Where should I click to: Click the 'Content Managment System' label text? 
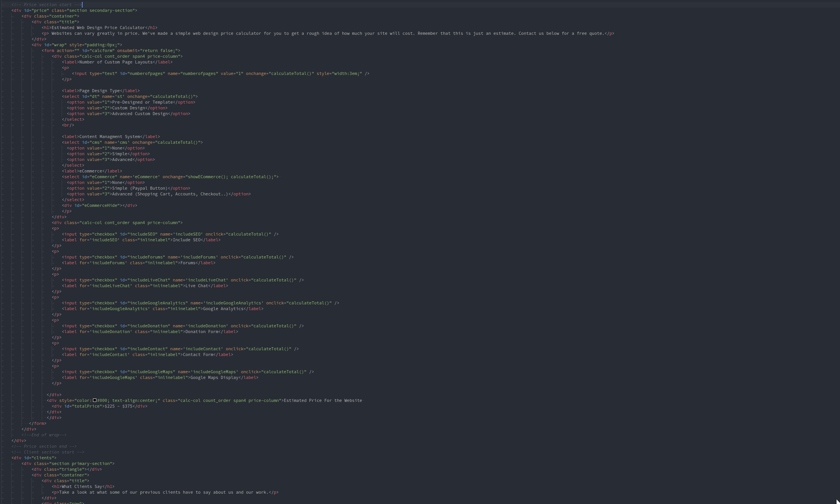tap(109, 137)
